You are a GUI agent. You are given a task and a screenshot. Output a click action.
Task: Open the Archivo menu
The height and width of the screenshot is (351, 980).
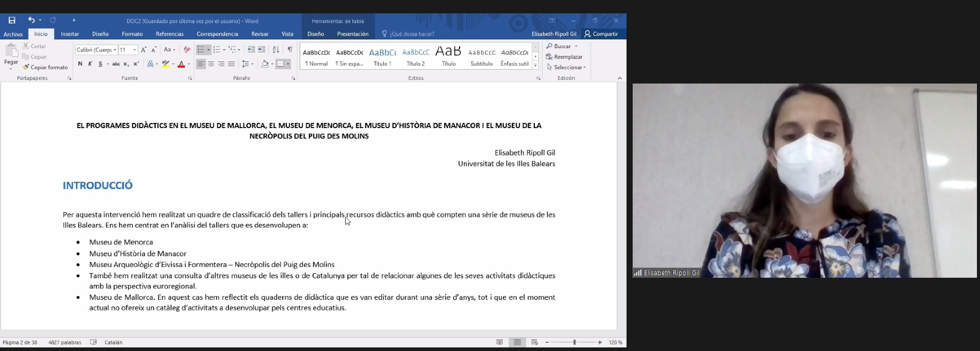click(13, 34)
